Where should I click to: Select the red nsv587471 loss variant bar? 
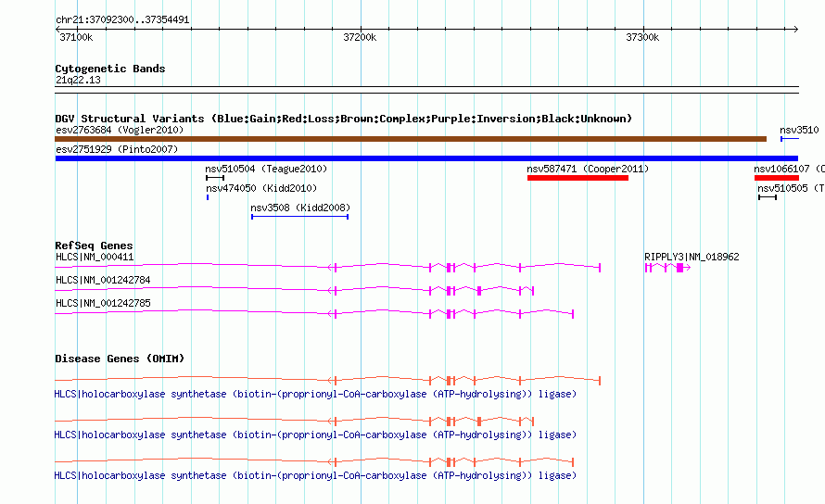(x=577, y=178)
